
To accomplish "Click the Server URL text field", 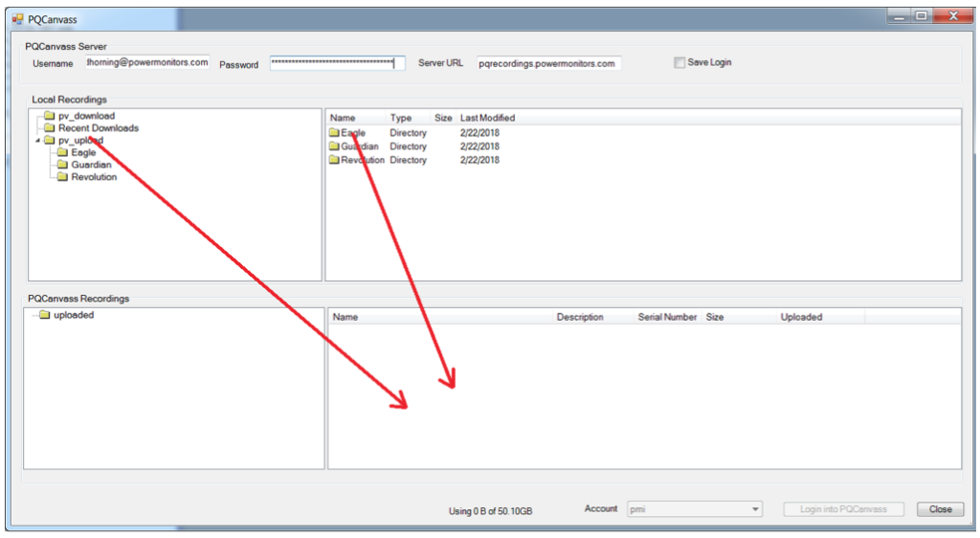I will click(547, 63).
